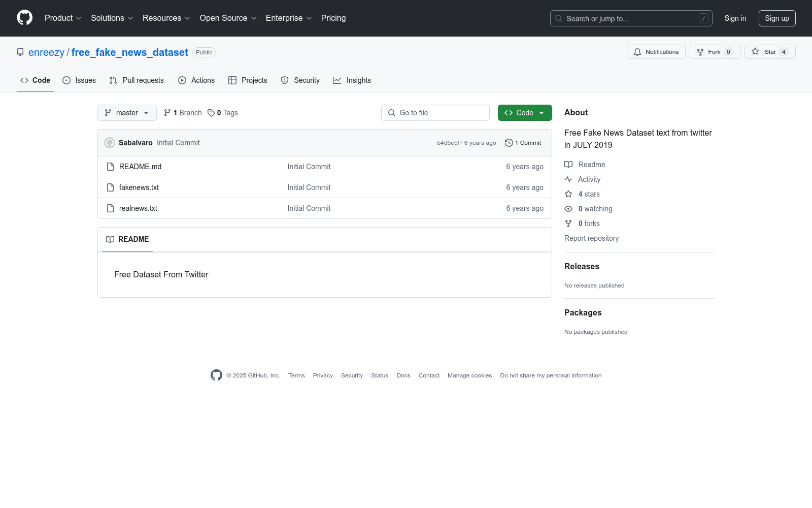View the 0 watching link

[x=589, y=209]
